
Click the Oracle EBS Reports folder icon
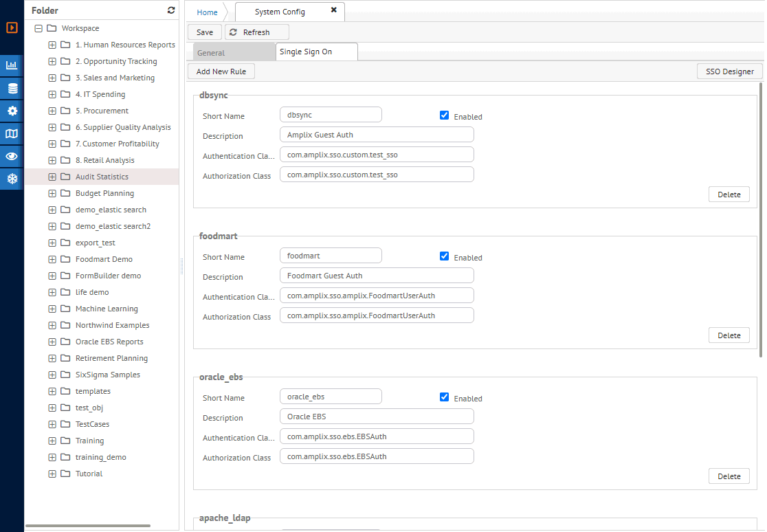65,342
